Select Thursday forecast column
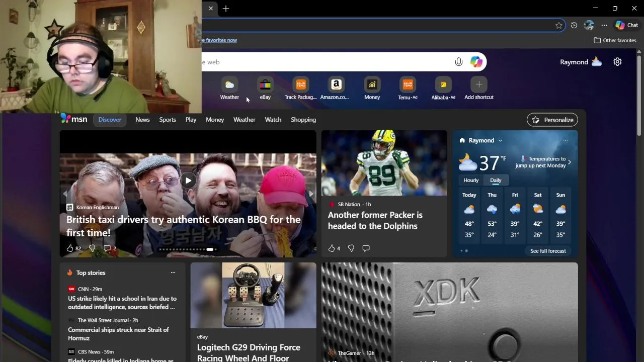644x362 pixels. tap(492, 215)
